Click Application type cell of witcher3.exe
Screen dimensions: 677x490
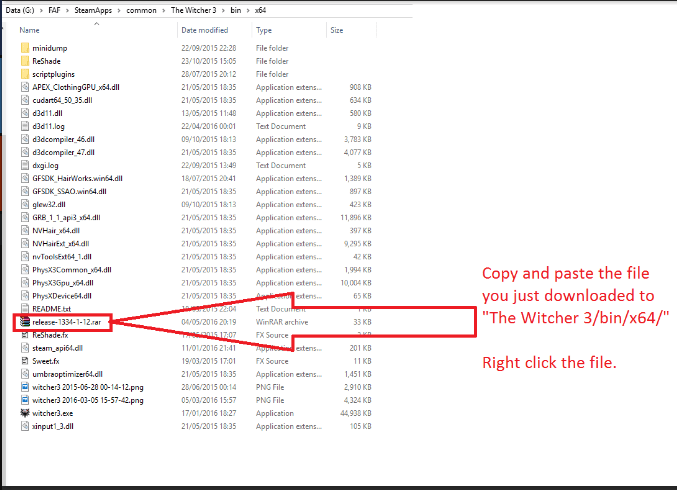[x=275, y=413]
